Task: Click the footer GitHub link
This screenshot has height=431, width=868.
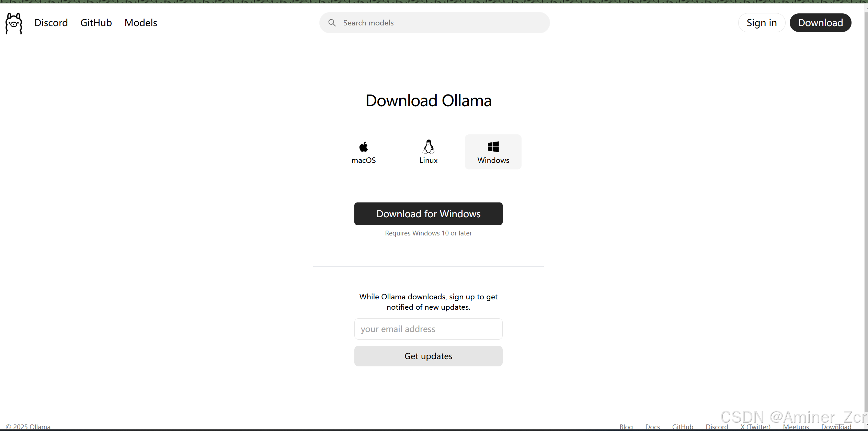Action: [683, 427]
